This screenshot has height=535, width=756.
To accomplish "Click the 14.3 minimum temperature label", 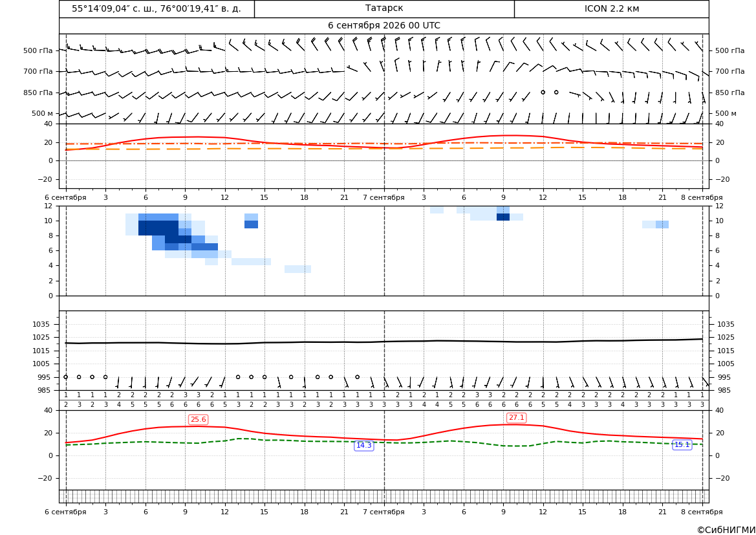I will [x=363, y=445].
